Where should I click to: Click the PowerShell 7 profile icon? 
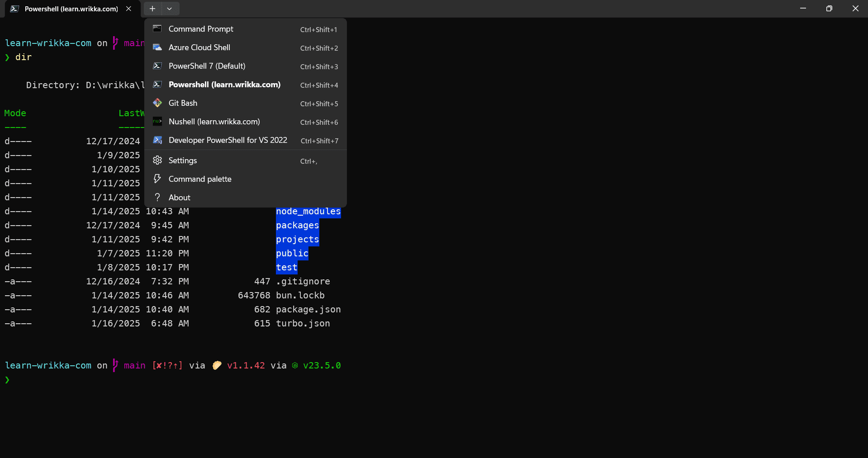[157, 66]
